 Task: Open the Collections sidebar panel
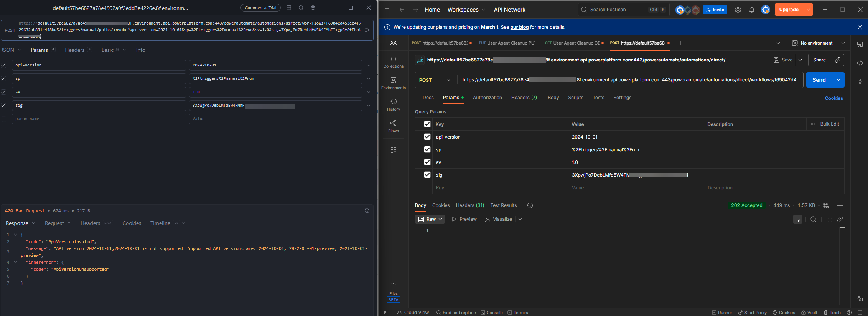[x=393, y=61]
